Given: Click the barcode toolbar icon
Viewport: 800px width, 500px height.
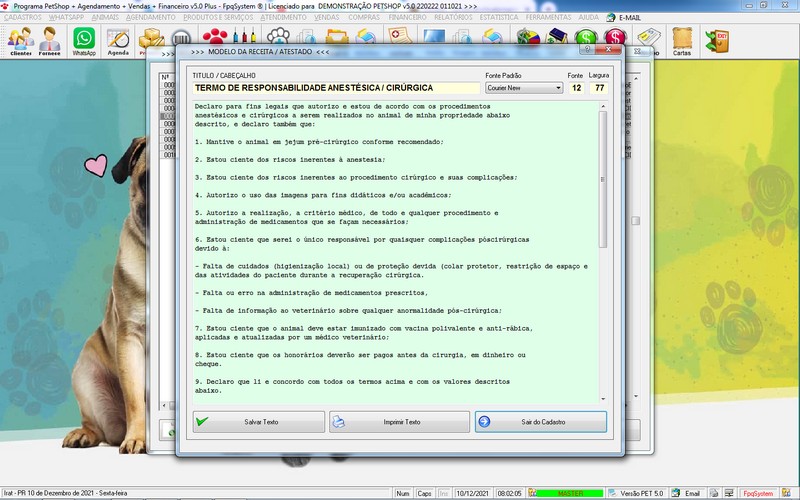Looking at the screenshot, I should coord(181,38).
